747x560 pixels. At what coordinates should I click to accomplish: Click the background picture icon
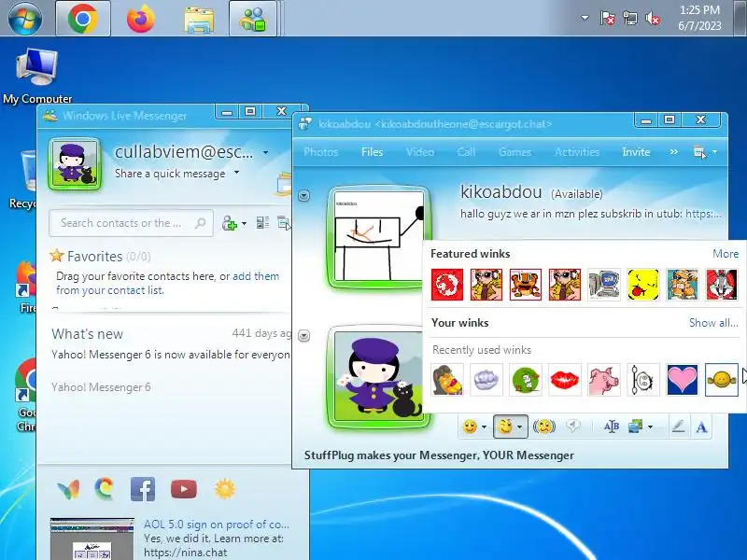click(635, 427)
